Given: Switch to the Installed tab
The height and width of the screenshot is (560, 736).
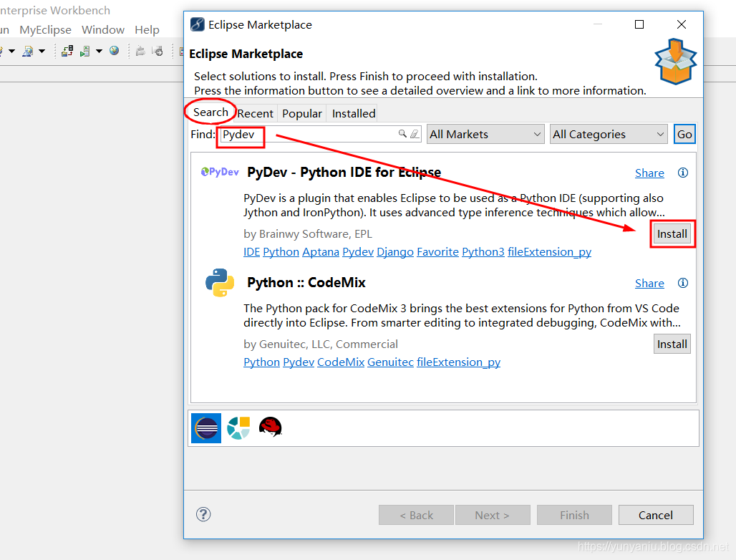Looking at the screenshot, I should pos(354,114).
